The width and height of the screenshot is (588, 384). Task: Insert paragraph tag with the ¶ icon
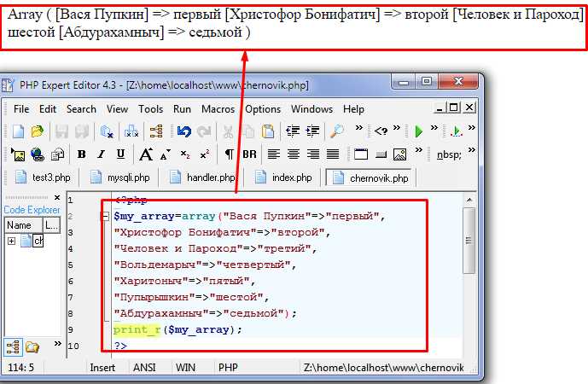pyautogui.click(x=229, y=154)
